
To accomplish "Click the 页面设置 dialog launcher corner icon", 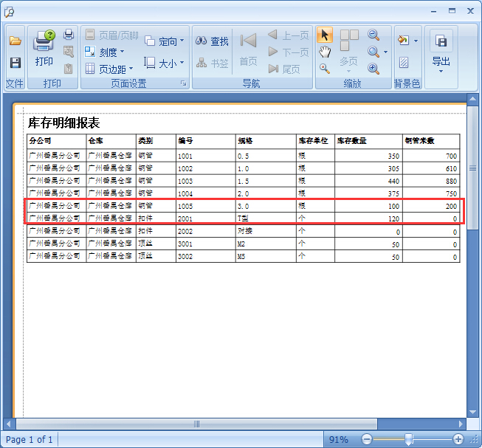I will [x=183, y=84].
